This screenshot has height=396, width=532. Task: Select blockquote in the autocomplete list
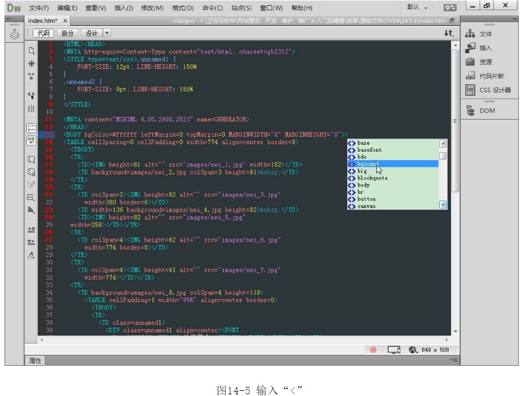coord(372,178)
